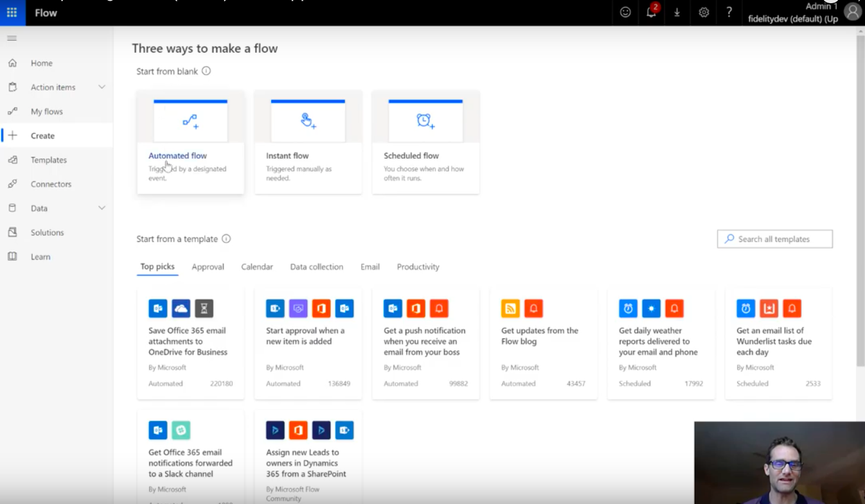
Task: Open the app launcher waffle icon
Action: point(12,13)
